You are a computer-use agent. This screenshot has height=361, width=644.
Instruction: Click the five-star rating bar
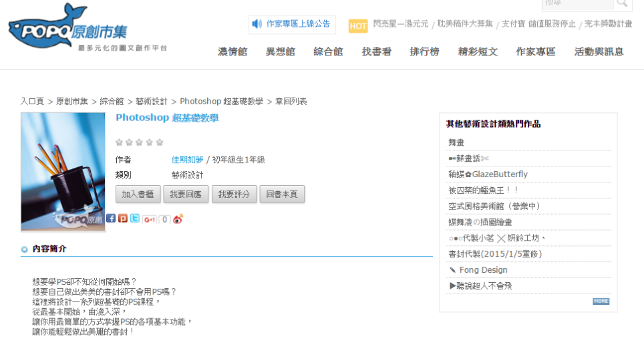point(139,142)
